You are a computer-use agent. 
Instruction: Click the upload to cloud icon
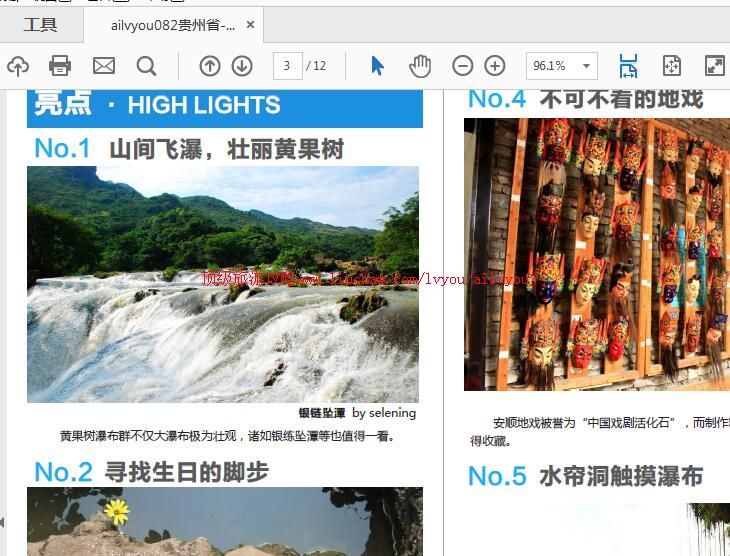click(18, 66)
